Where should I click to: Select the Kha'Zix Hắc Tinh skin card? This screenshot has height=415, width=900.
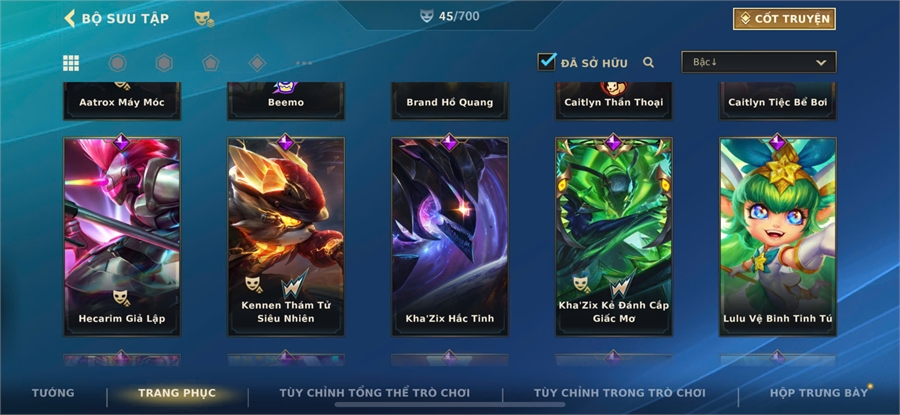(450, 236)
